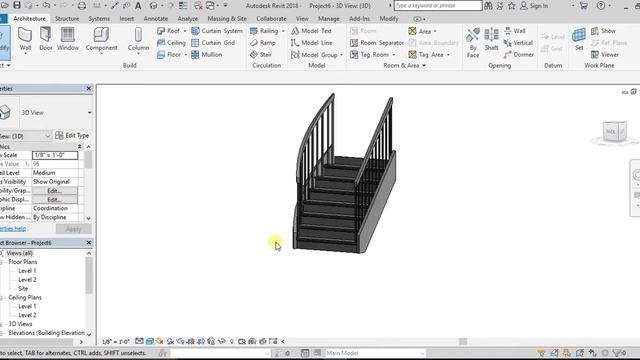
Task: Select the Vertical opening tool
Action: point(518,42)
